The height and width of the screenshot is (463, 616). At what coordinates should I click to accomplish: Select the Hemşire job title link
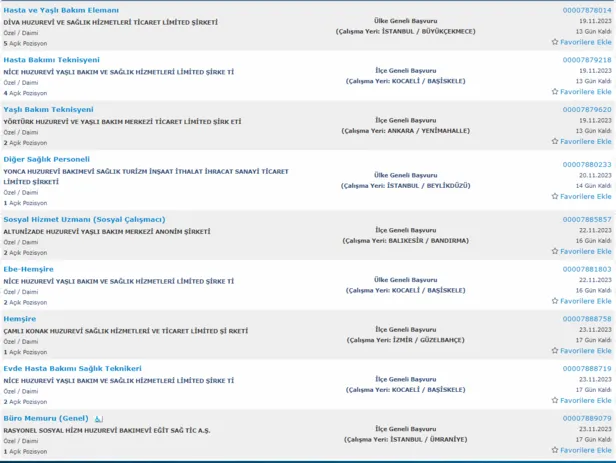click(x=21, y=318)
